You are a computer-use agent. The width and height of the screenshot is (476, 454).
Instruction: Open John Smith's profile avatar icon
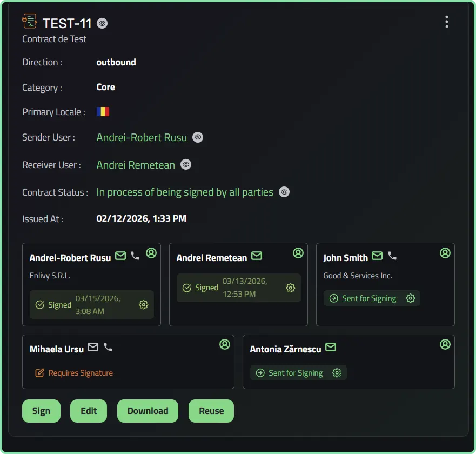point(445,253)
